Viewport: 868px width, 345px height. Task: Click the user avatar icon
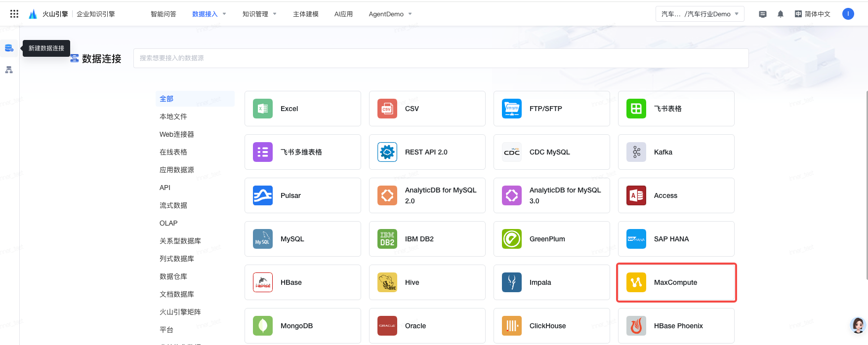[x=848, y=14]
